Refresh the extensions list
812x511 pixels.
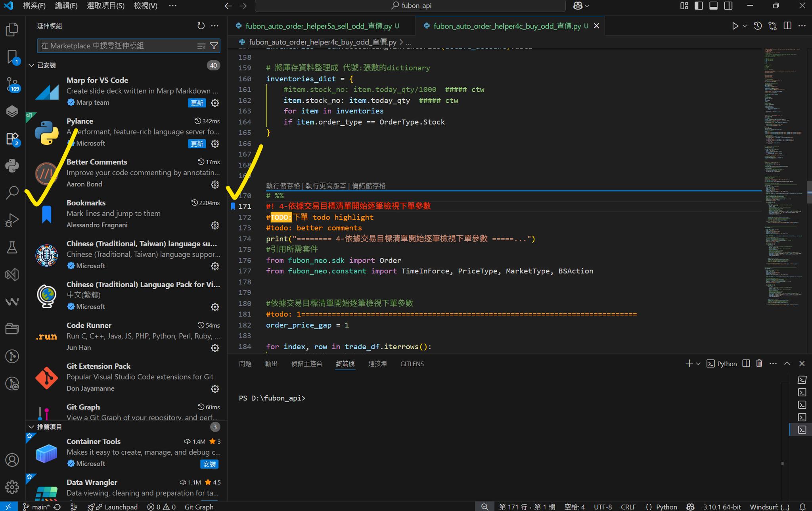[201, 26]
